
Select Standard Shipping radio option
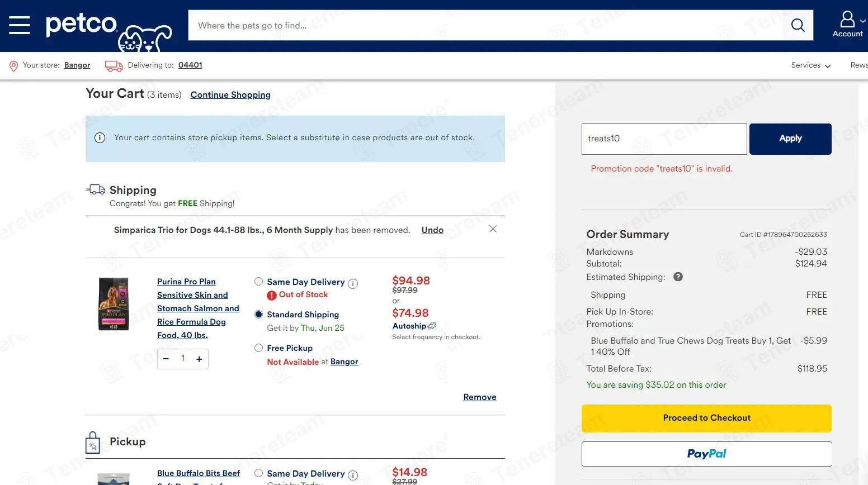point(258,314)
